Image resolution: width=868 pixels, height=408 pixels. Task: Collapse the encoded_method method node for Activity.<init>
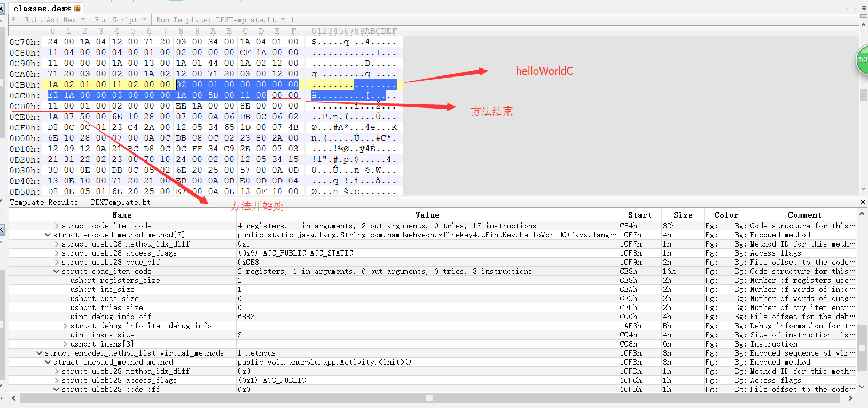pos(48,362)
